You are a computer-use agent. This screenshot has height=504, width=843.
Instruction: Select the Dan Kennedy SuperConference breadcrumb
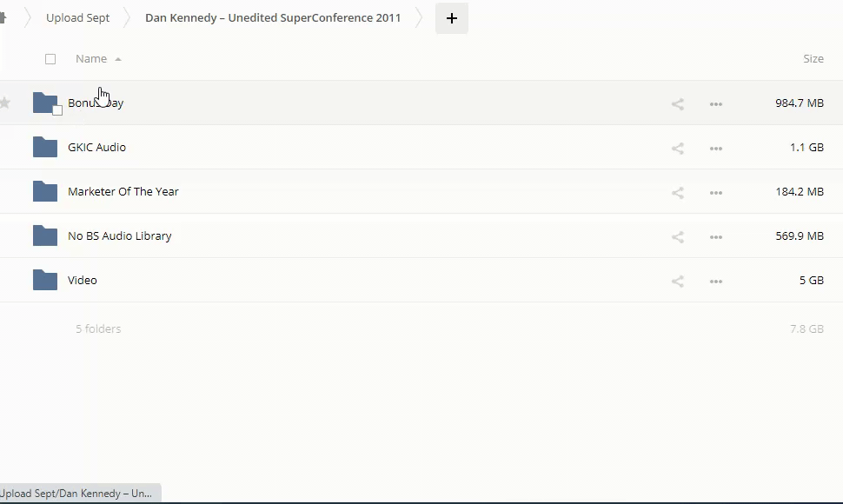(273, 17)
